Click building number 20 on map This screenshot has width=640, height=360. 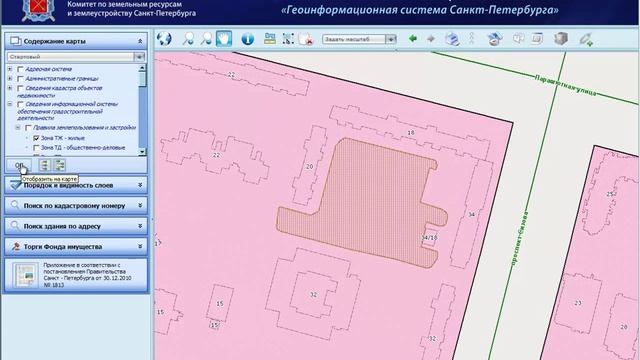pos(309,167)
